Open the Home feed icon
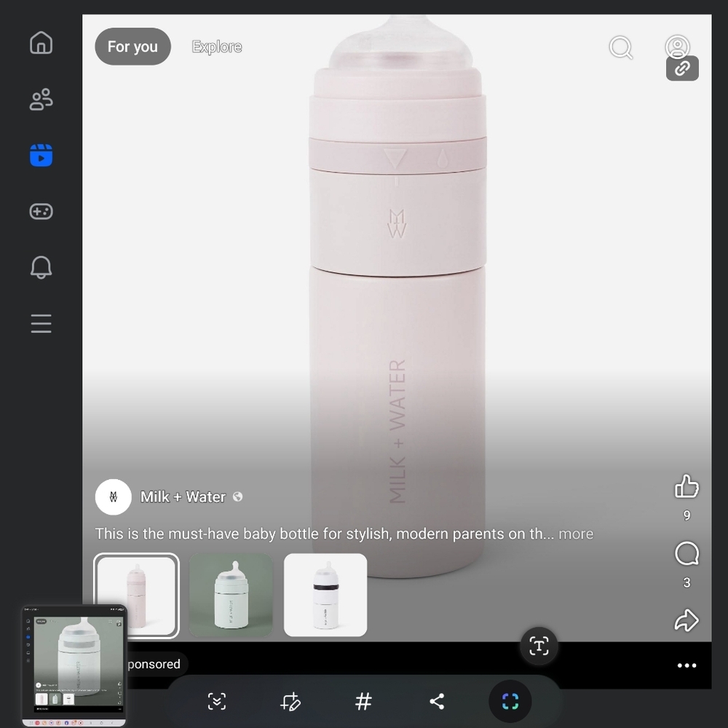Viewport: 728px width, 728px height. click(x=41, y=43)
